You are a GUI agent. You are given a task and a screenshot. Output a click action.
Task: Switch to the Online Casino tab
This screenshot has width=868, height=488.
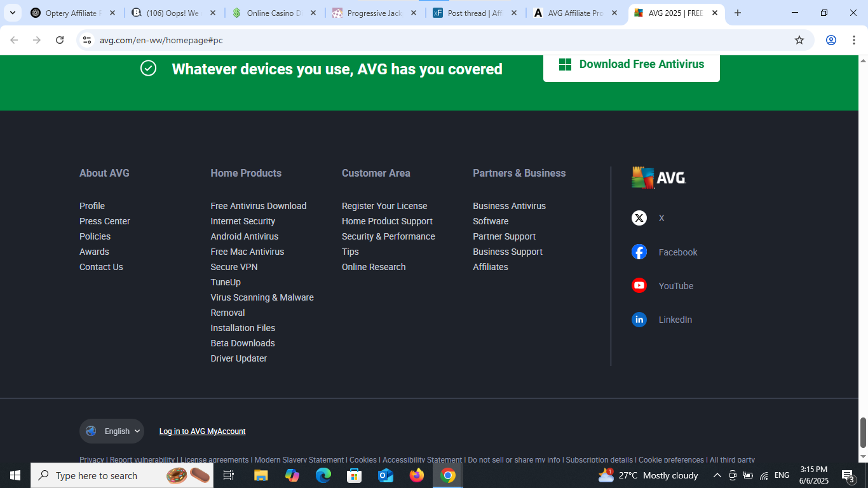tap(274, 13)
